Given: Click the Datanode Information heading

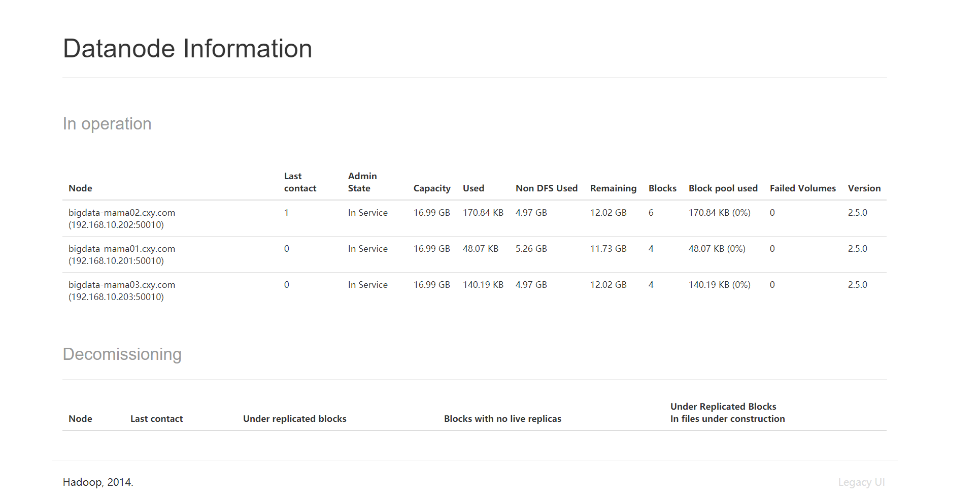Looking at the screenshot, I should 187,49.
